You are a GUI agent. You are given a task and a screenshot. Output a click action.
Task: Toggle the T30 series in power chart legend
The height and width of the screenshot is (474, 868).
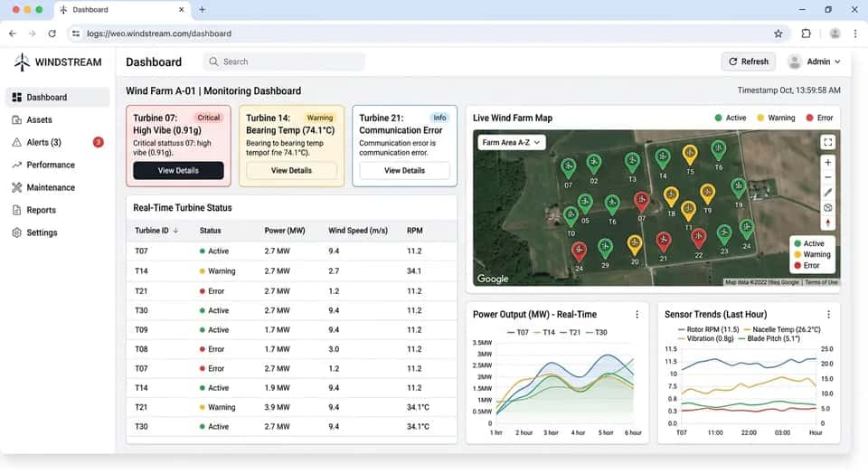coord(597,332)
